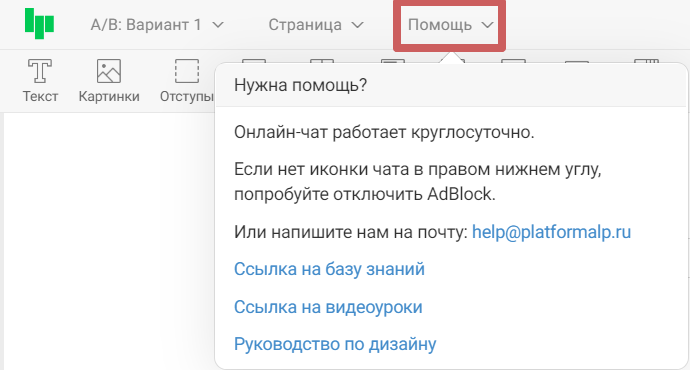Click the green PlatformaLP logo
The width and height of the screenshot is (690, 370).
click(x=39, y=24)
